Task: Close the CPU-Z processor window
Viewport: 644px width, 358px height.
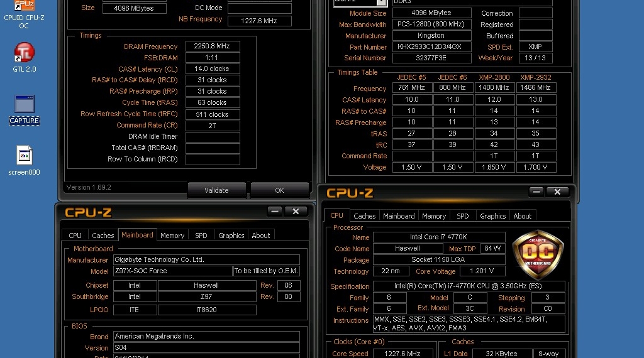Action: pyautogui.click(x=557, y=192)
